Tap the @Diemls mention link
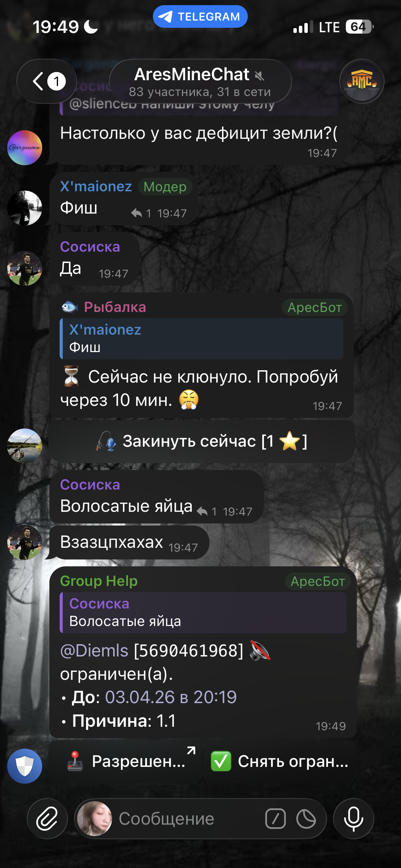401x868 pixels. [94, 650]
